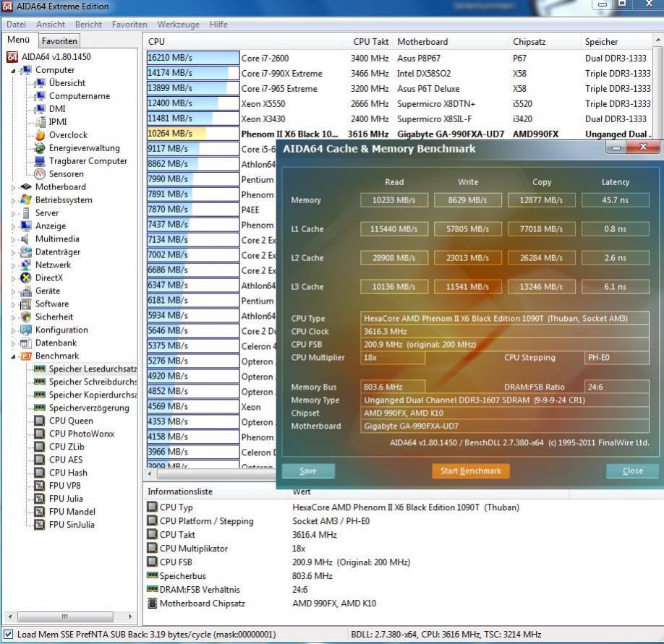Screen dimensions: 664x644
Task: Click the Software tree item
Action: pyautogui.click(x=51, y=304)
